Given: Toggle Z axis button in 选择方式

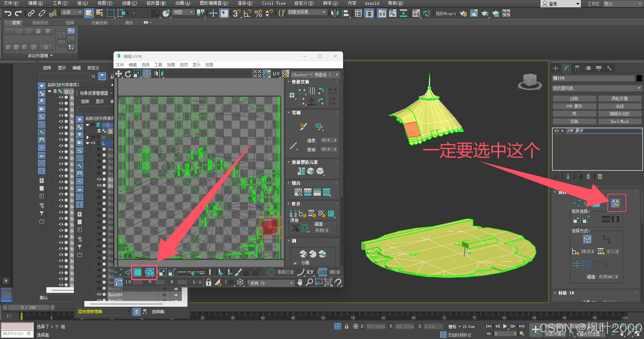Looking at the screenshot, I should 605,265.
